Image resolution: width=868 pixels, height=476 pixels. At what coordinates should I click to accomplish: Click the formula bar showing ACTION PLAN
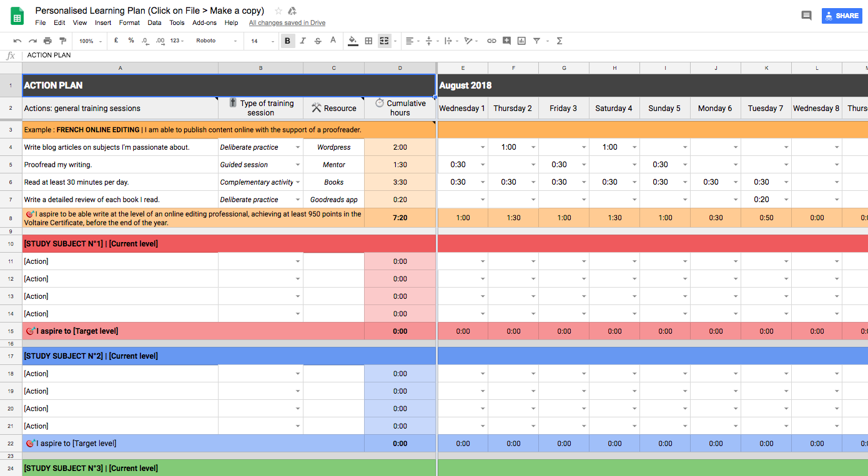(445, 56)
